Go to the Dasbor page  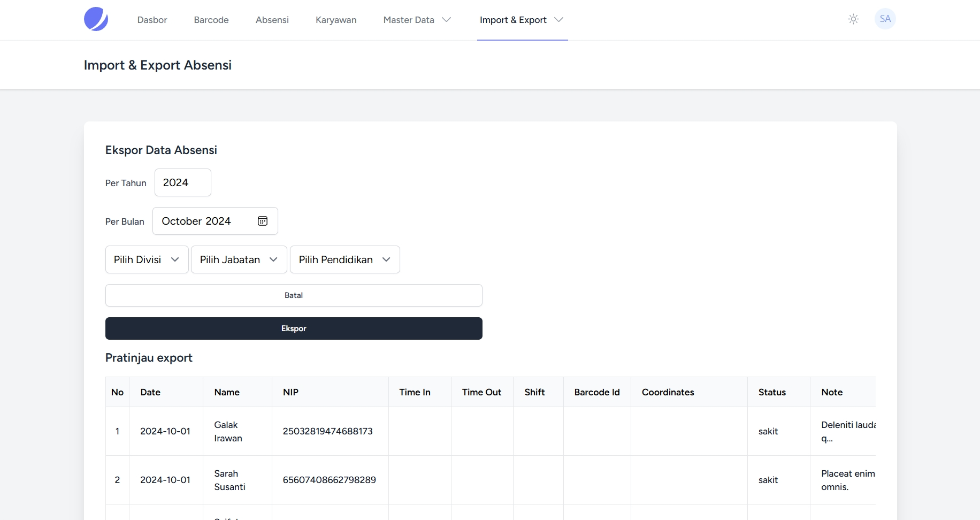tap(152, 20)
